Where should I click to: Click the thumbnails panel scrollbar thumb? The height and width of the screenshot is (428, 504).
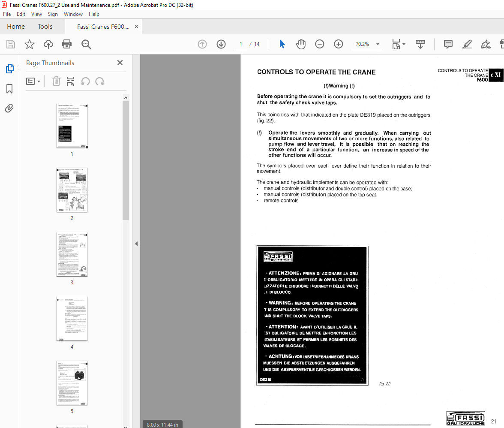tap(126, 160)
